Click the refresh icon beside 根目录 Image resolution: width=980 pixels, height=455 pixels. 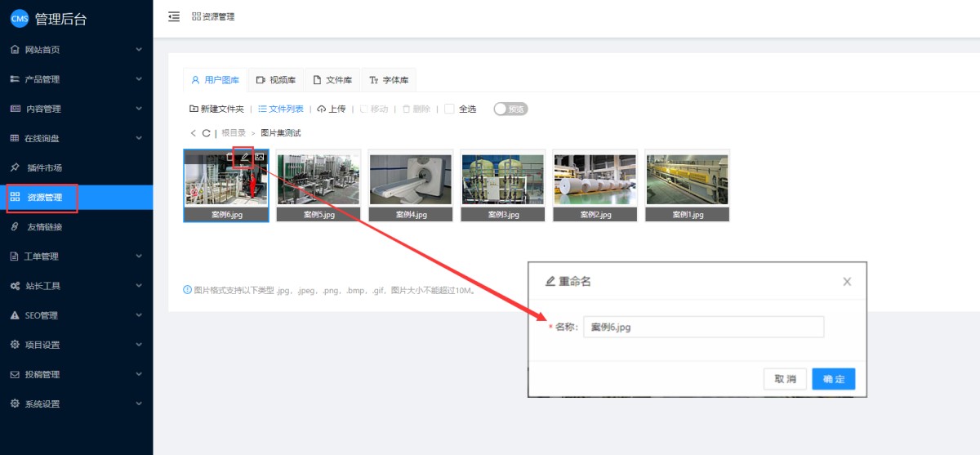206,133
